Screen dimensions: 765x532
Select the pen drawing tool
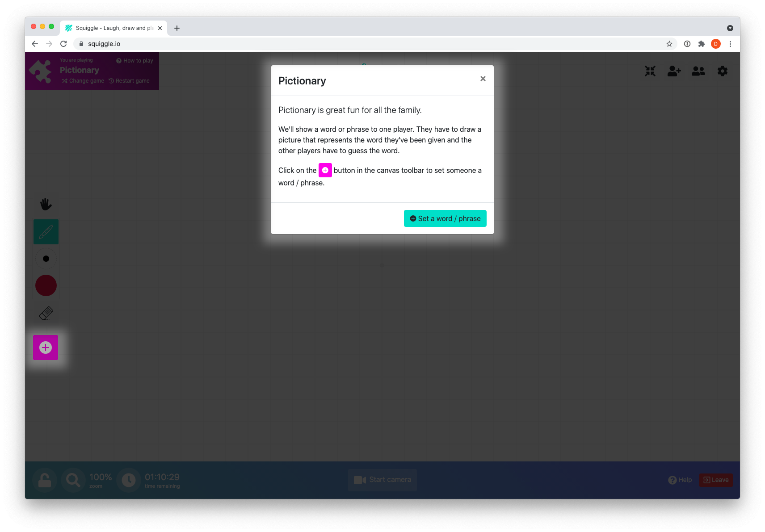[x=46, y=232]
